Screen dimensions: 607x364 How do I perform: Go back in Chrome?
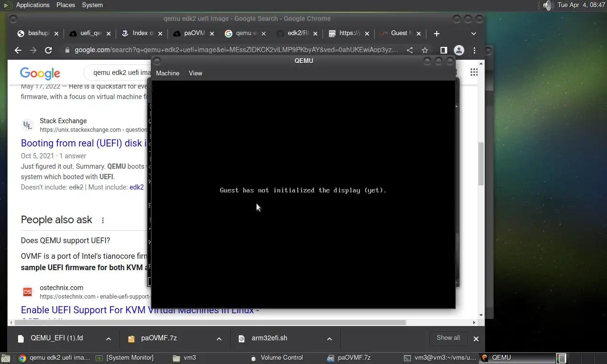18,50
